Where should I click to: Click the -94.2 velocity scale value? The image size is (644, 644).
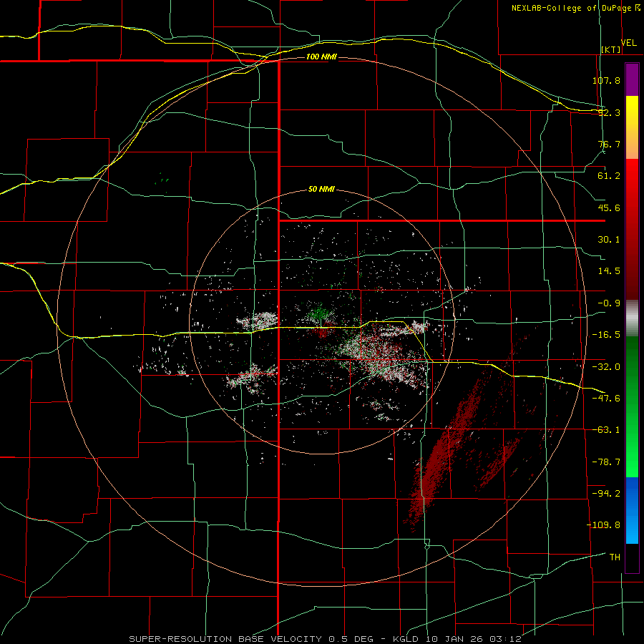(606, 494)
